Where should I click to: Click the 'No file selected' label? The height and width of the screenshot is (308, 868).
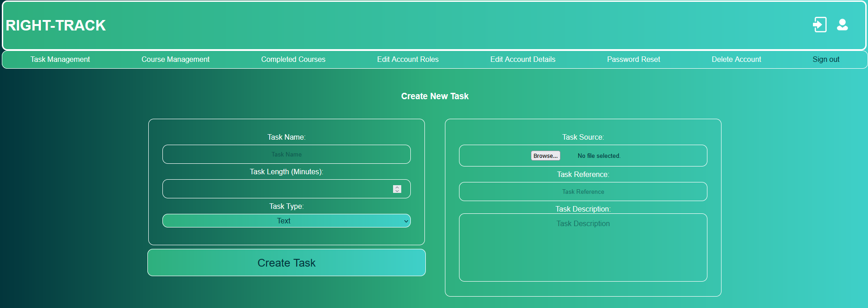pyautogui.click(x=599, y=156)
